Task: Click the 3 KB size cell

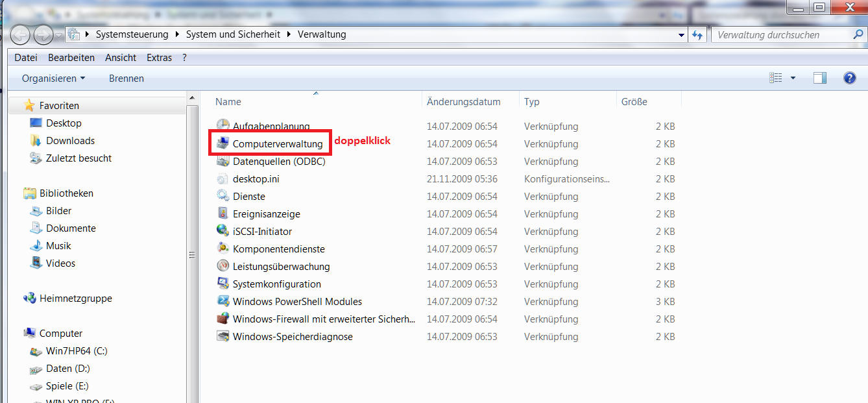Action: click(x=665, y=301)
